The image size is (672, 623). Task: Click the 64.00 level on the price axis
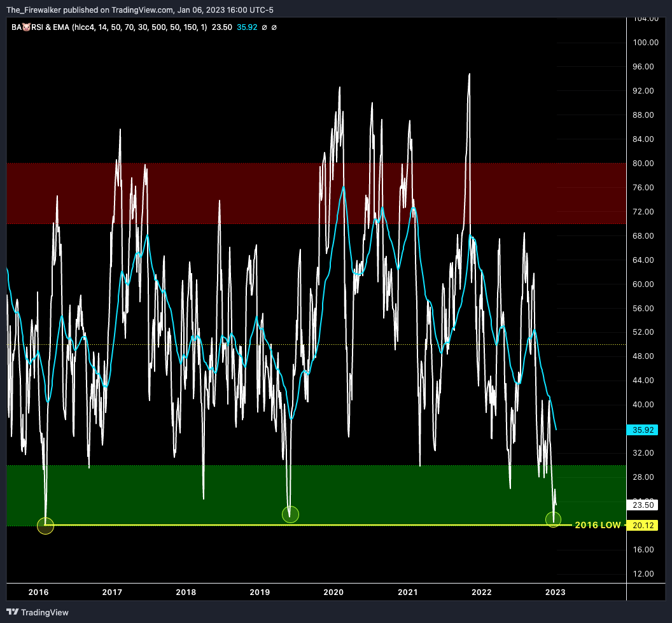pos(643,260)
